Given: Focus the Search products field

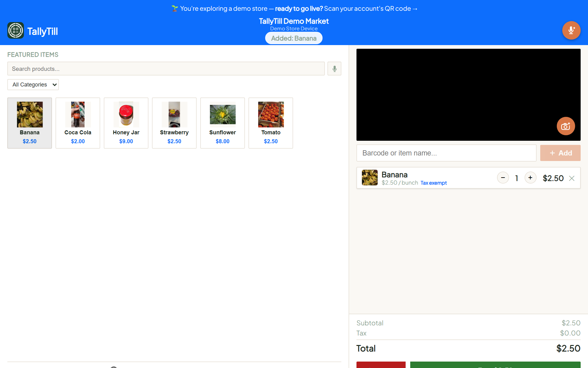Looking at the screenshot, I should point(166,69).
